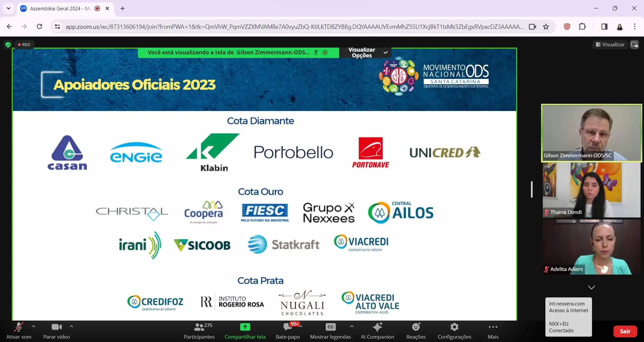This screenshot has width=644, height=342.
Task: Expand chat options arrow beside Bate-papo
Action: click(x=301, y=326)
